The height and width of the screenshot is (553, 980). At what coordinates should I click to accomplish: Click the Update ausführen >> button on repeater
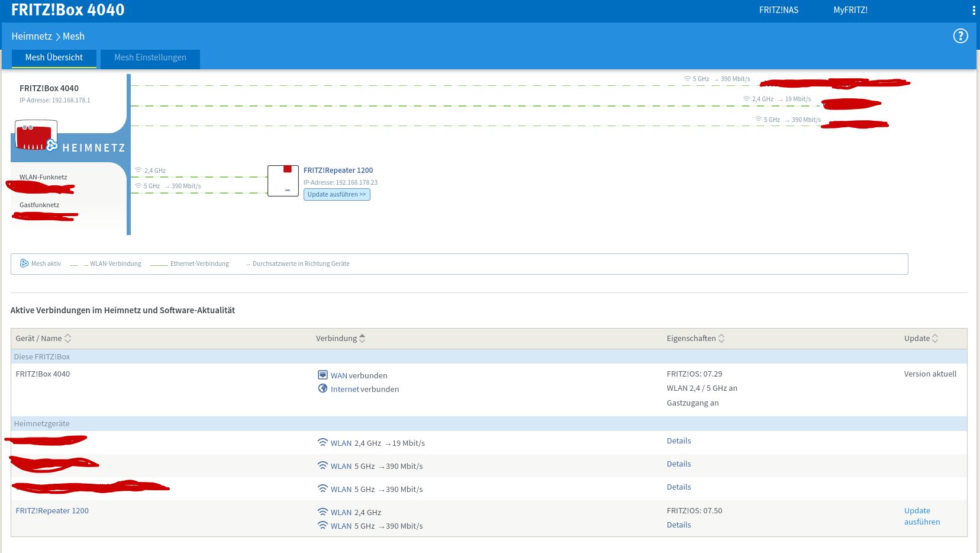tap(337, 194)
